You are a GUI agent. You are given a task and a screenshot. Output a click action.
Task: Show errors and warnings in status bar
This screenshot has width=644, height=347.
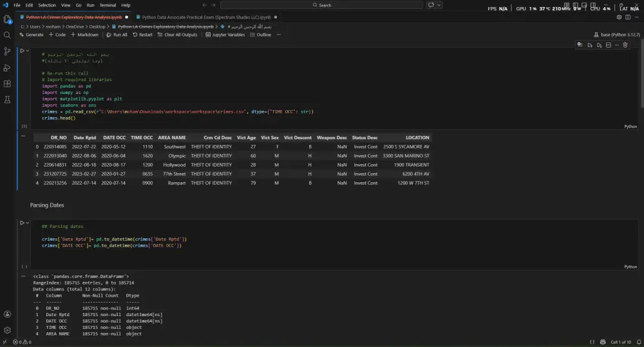point(22,342)
